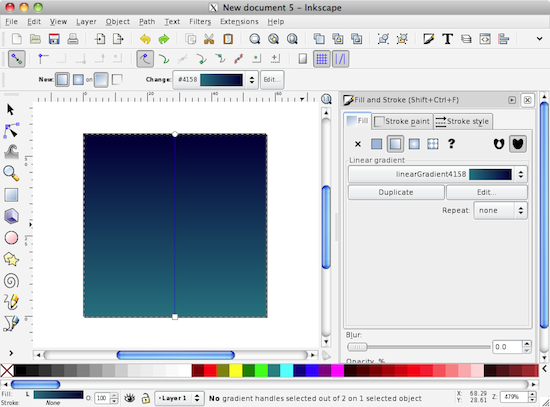Click Edit button in tool controls bar
The height and width of the screenshot is (407, 550).
(272, 80)
